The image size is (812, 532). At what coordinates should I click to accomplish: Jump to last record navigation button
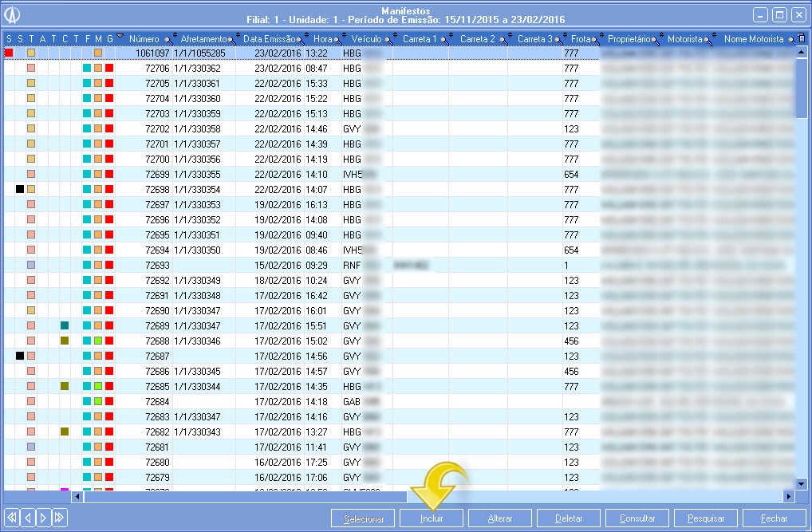60,518
